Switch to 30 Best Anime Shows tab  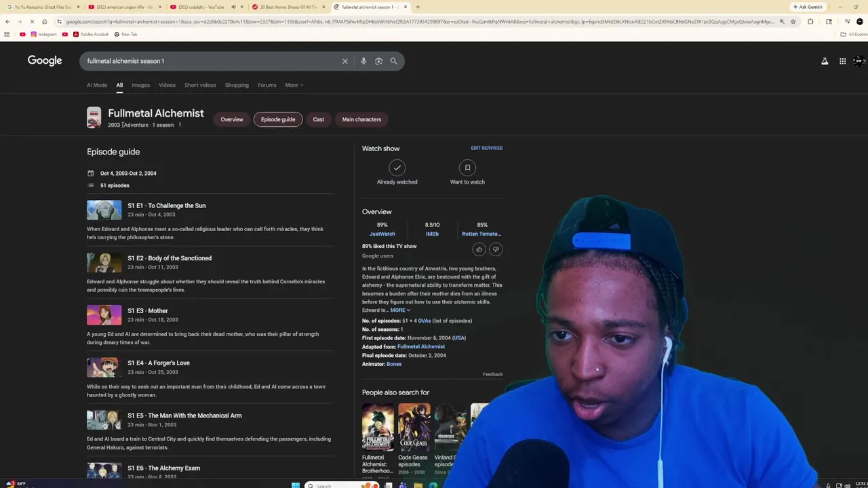pos(288,7)
